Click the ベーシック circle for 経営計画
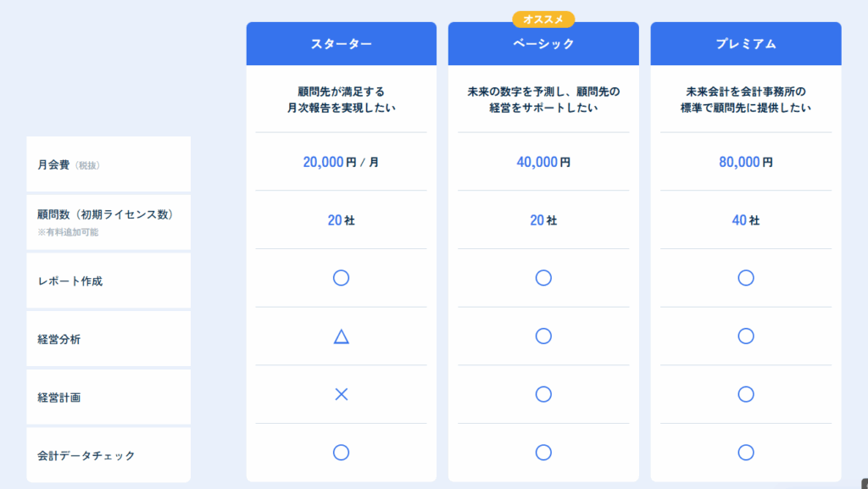868x489 pixels. 543,394
